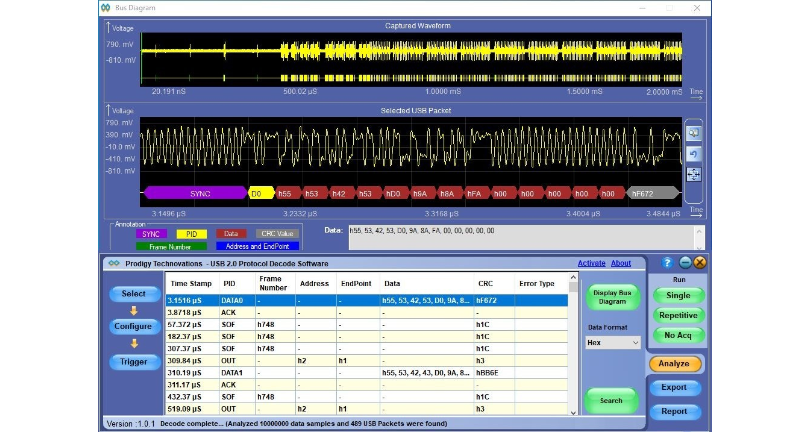Click the Captured Waveform overview plot
The width and height of the screenshot is (810, 432).
coord(411,59)
